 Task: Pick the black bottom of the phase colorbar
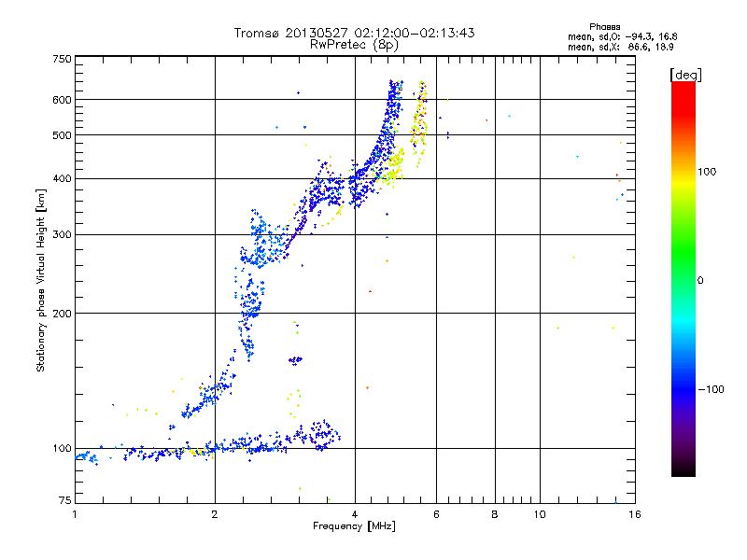684,469
